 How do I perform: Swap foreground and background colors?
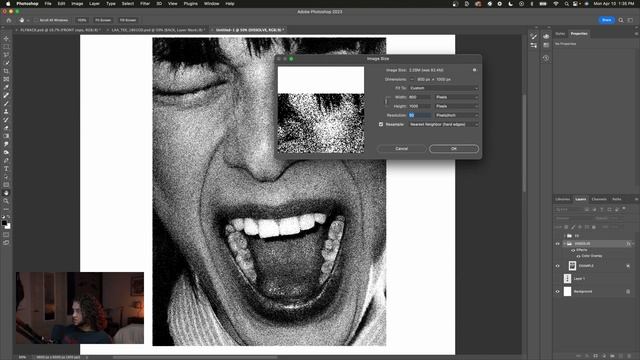9,217
